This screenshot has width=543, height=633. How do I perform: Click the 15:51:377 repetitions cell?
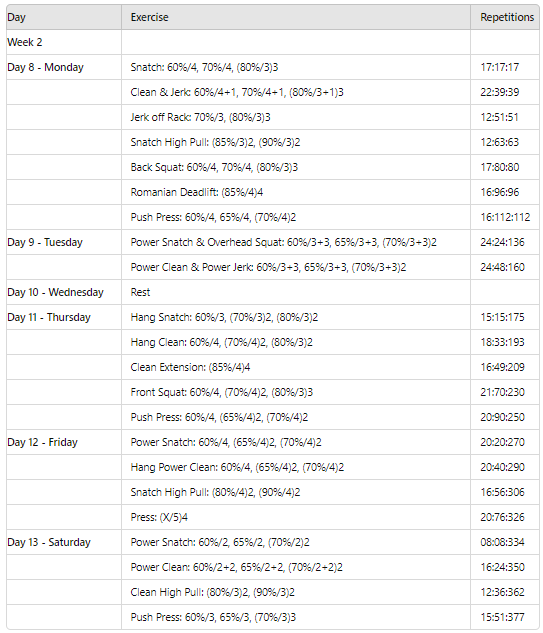pyautogui.click(x=505, y=617)
